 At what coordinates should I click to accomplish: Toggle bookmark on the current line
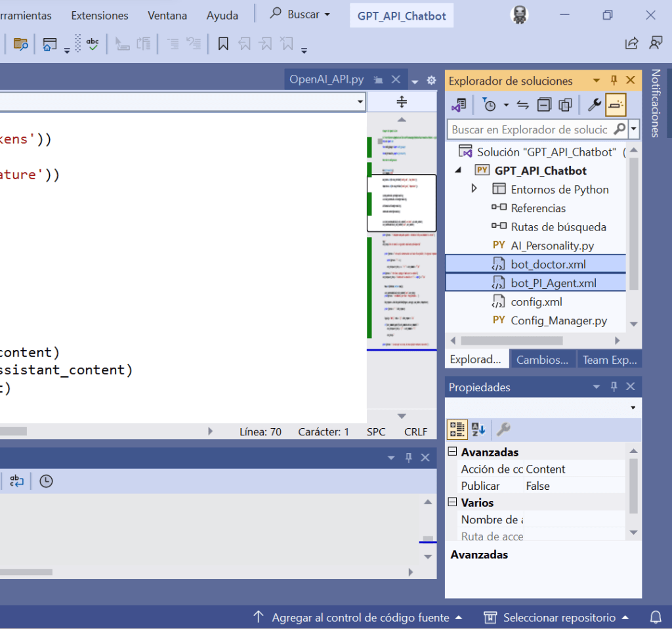coord(223,44)
